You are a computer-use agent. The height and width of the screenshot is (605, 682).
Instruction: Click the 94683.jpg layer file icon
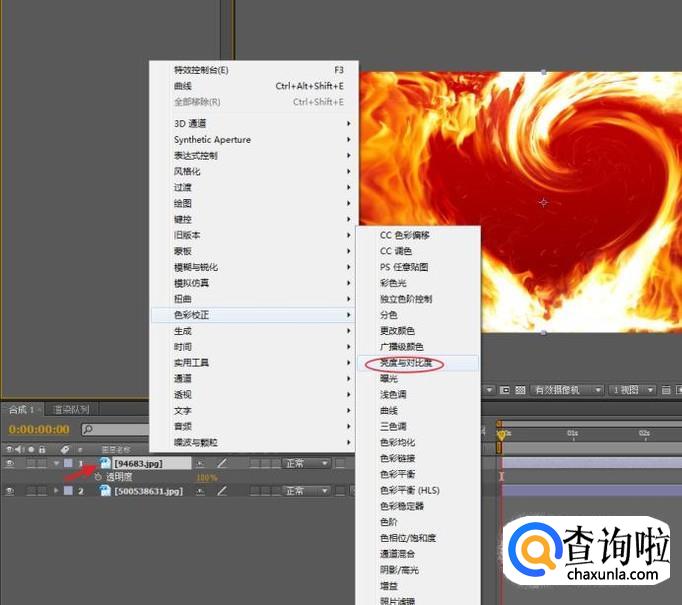pos(105,463)
